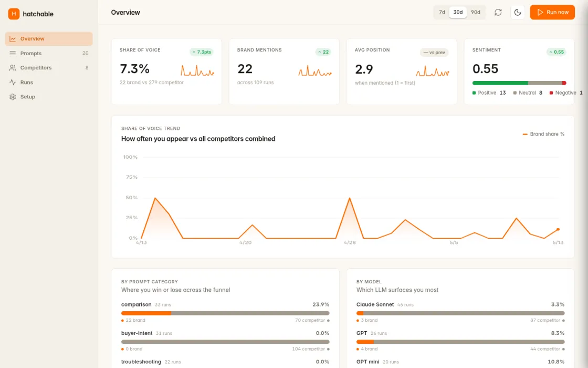Click the troubleshooting category label
588x368 pixels.
(141, 362)
